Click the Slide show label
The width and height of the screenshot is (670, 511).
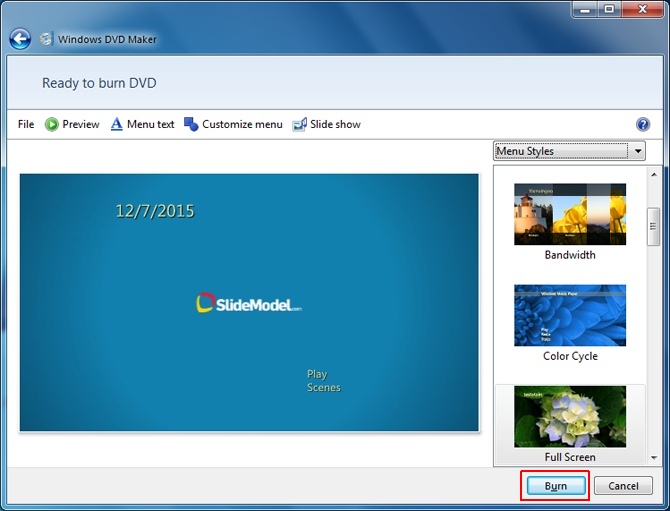pyautogui.click(x=335, y=124)
